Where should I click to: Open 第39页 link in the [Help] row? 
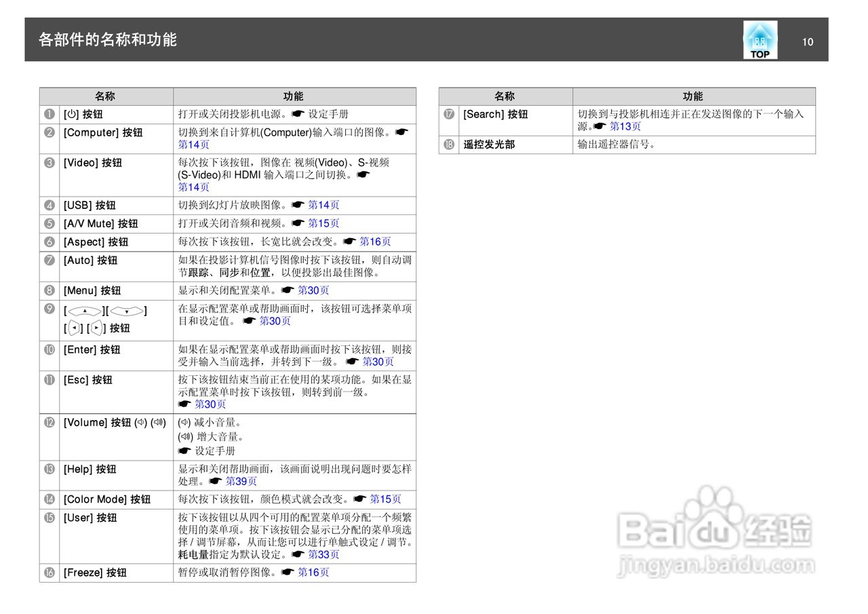[x=241, y=481]
